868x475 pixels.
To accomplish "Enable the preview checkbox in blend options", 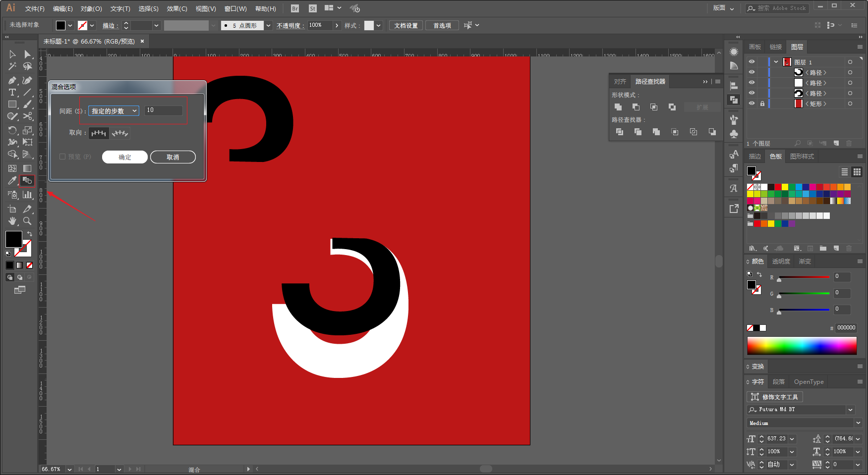I will [62, 157].
